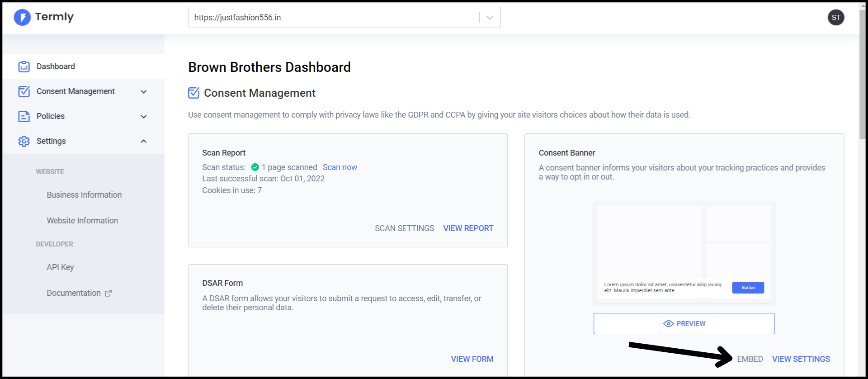Click the Policies document icon in sidebar

tap(24, 116)
